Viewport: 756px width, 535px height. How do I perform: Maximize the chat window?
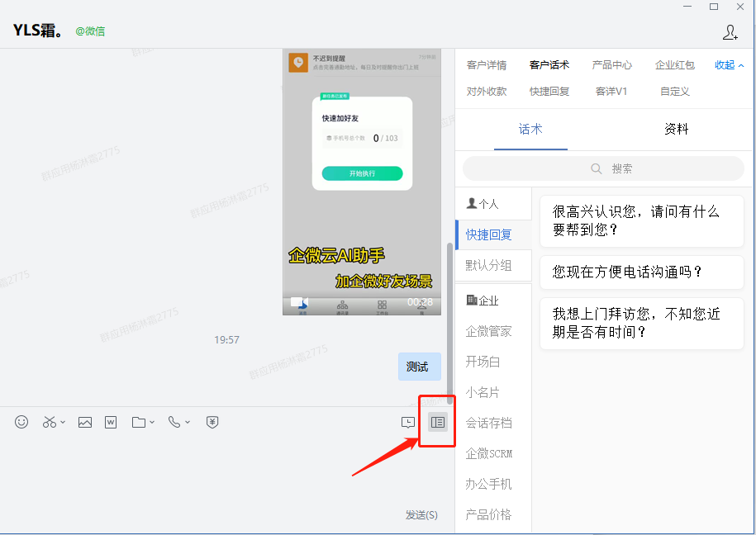click(714, 7)
